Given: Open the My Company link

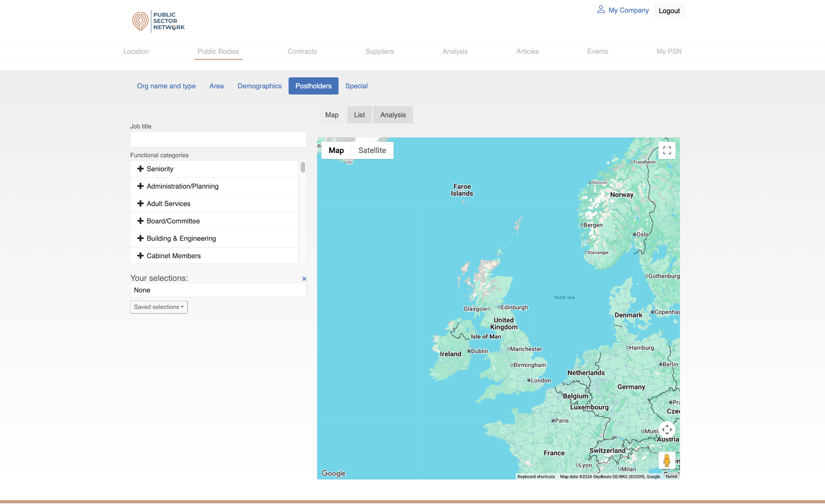Looking at the screenshot, I should click(x=628, y=10).
